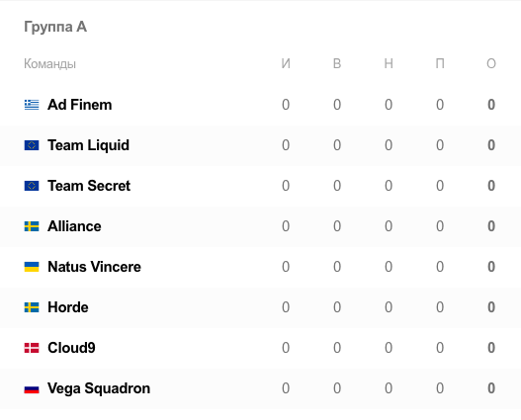Image resolution: width=521 pixels, height=420 pixels.
Task: Open the Vega Squadron team page
Action: point(99,388)
